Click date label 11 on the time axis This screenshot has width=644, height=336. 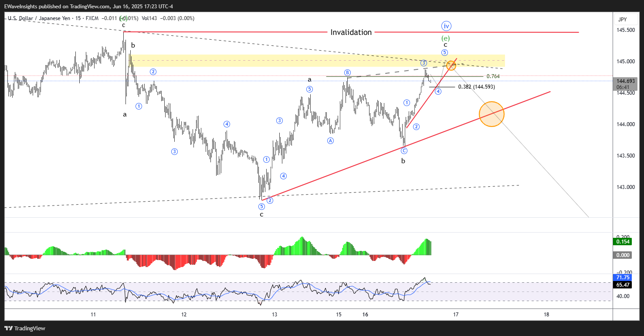tap(93, 315)
